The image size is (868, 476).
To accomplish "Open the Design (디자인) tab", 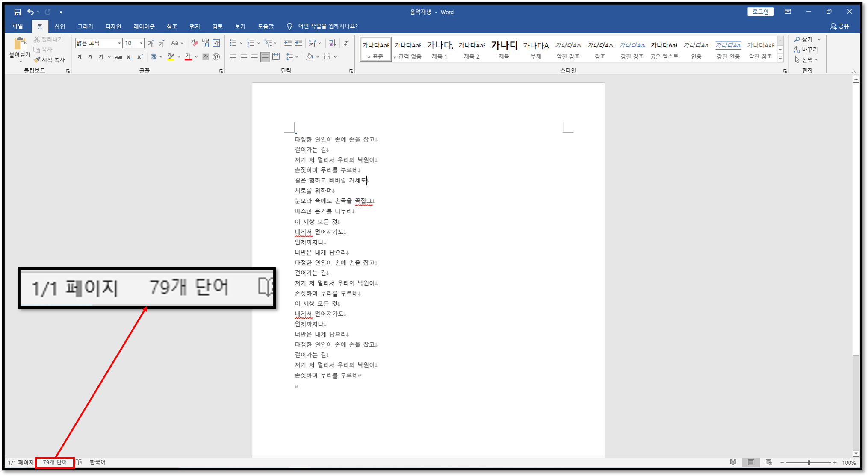I will tap(113, 26).
